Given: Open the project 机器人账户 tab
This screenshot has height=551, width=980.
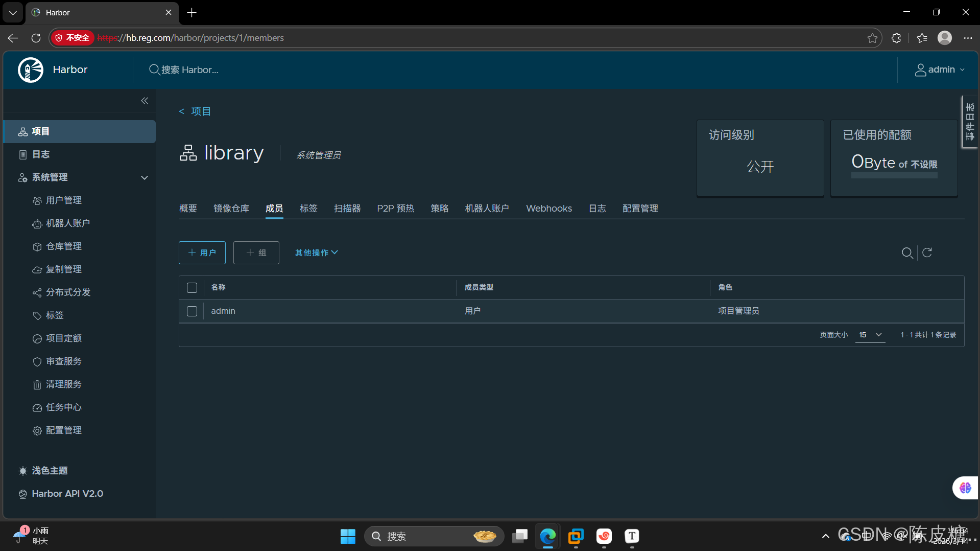Looking at the screenshot, I should (487, 209).
